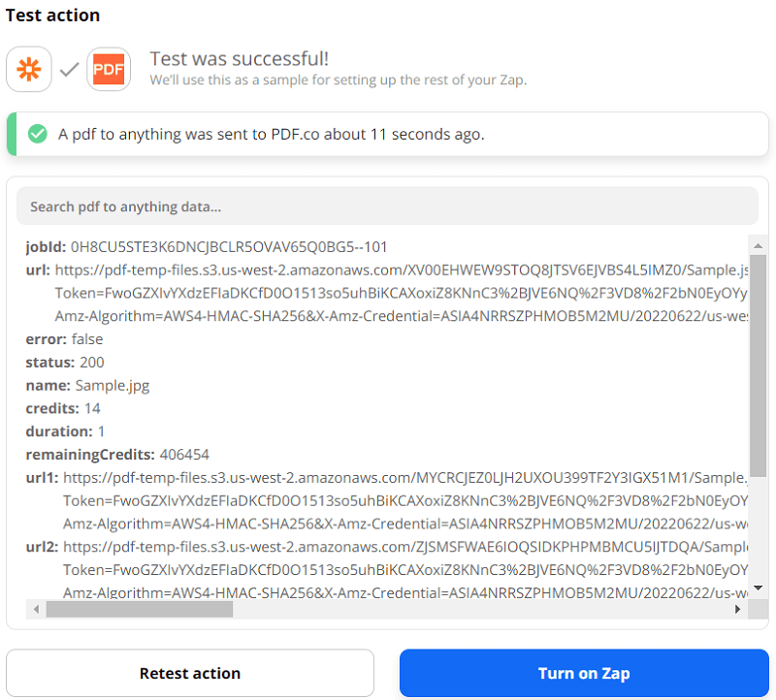Focus the 'Search pdf to anything data' field
The width and height of the screenshot is (776, 700).
click(x=387, y=207)
